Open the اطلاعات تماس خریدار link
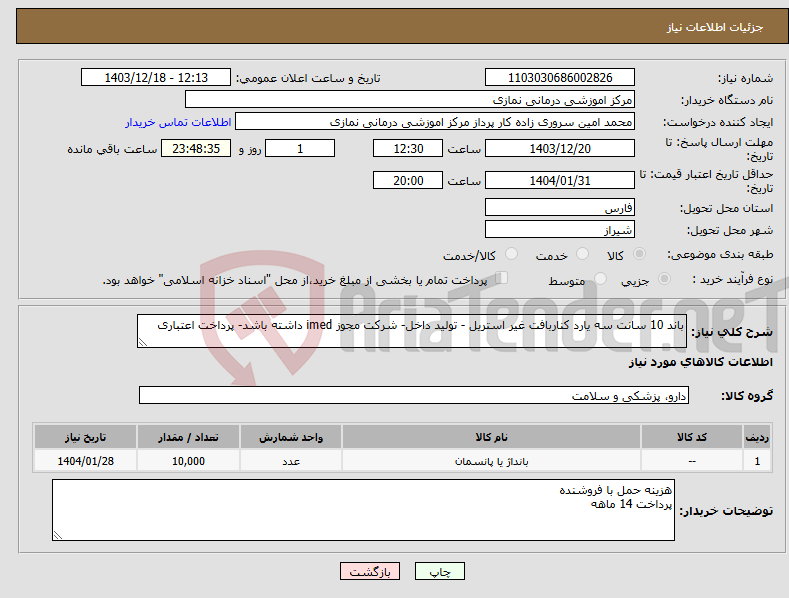Image resolution: width=789 pixels, height=598 pixels. [x=178, y=122]
